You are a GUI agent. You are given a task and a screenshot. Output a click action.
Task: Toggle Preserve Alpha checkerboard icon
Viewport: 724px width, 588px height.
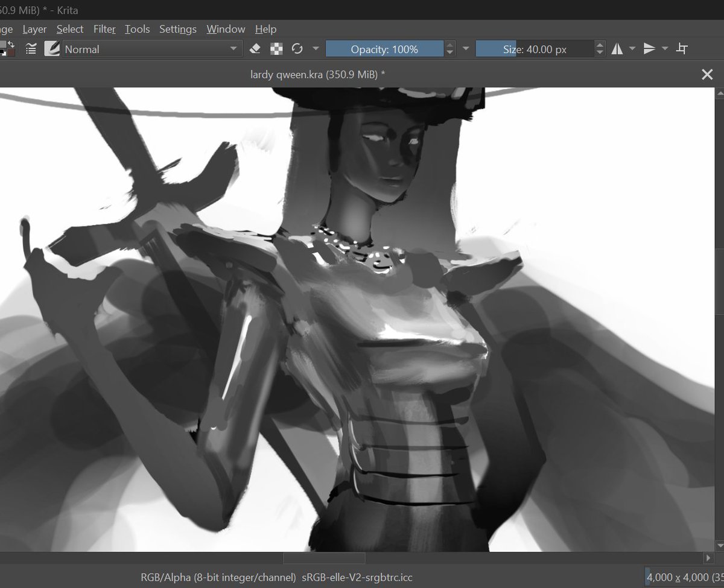(x=276, y=48)
